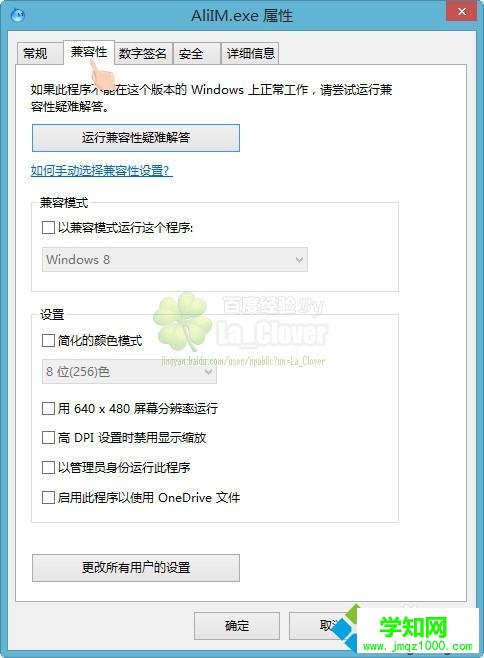
Task: Expand the Windows 8 compatibility dropdown
Action: [x=175, y=259]
